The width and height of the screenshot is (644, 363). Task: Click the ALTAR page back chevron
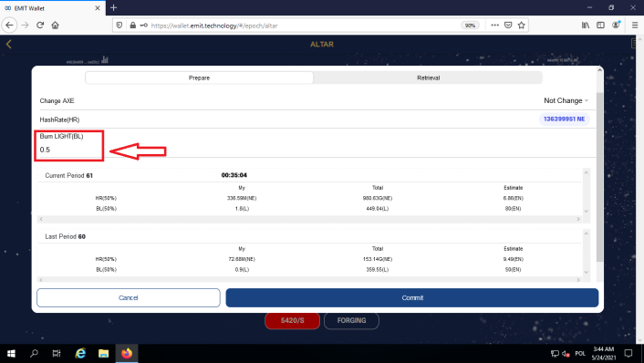[x=8, y=44]
